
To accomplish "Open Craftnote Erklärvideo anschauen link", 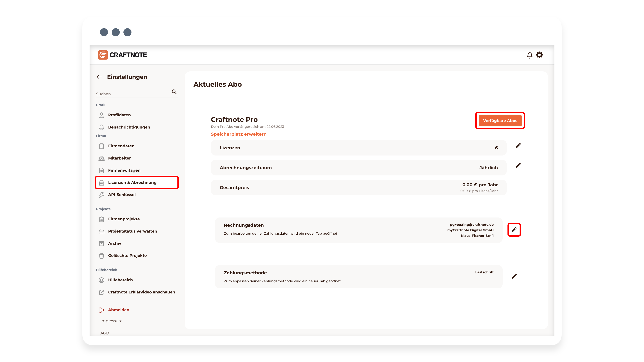I will tap(142, 292).
